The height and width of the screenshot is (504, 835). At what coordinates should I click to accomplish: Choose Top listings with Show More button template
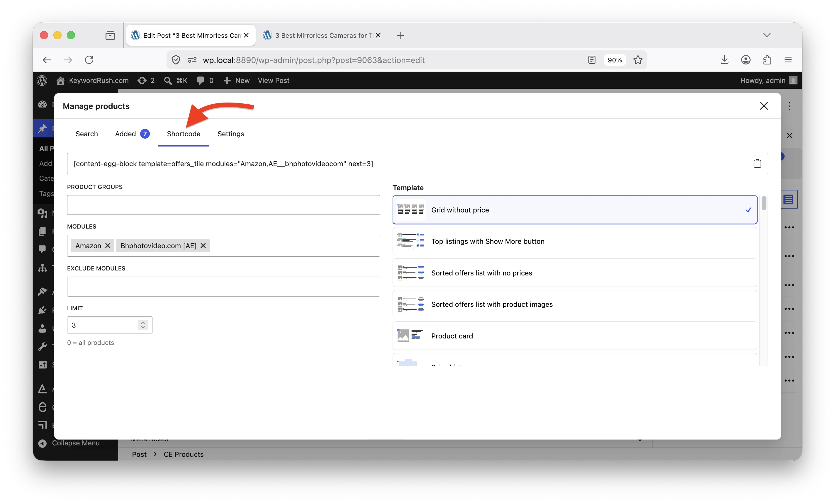coord(575,241)
